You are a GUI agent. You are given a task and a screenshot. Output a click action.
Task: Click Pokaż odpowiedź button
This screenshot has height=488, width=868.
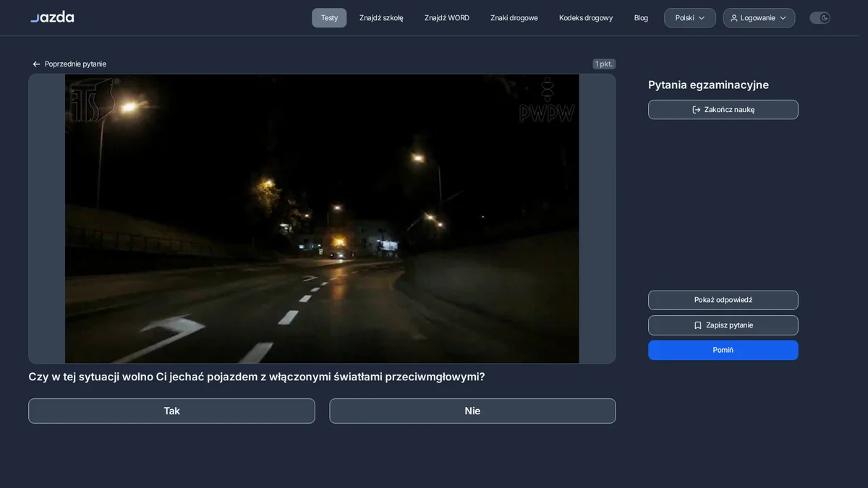[723, 300]
